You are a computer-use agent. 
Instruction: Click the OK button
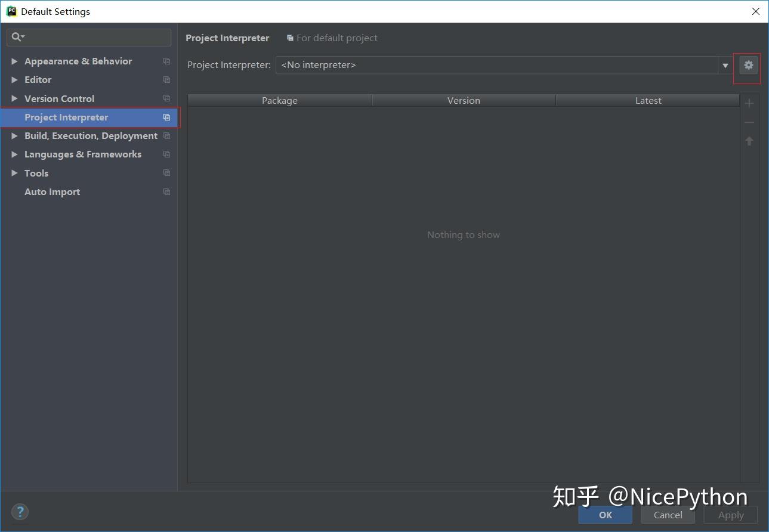tap(606, 515)
